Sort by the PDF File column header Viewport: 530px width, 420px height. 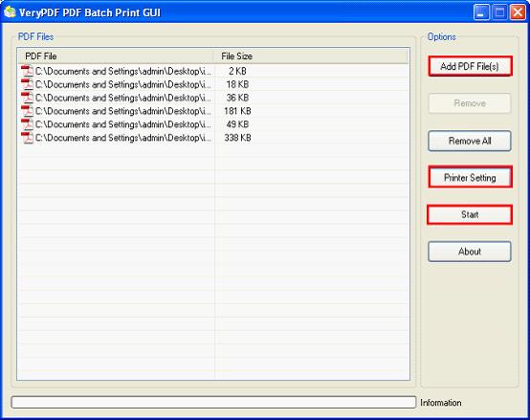116,56
